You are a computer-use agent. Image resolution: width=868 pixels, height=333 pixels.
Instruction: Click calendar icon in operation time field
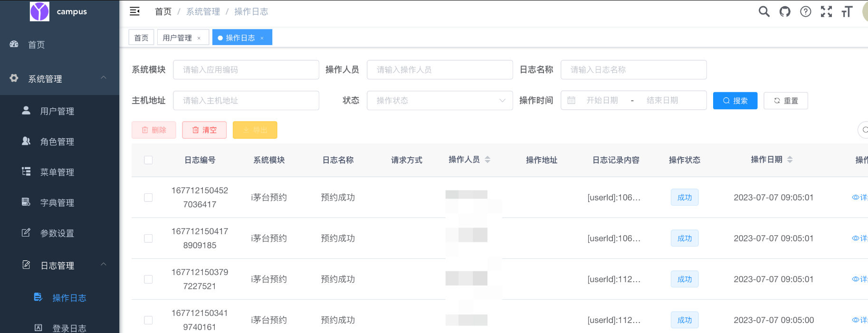click(x=572, y=100)
